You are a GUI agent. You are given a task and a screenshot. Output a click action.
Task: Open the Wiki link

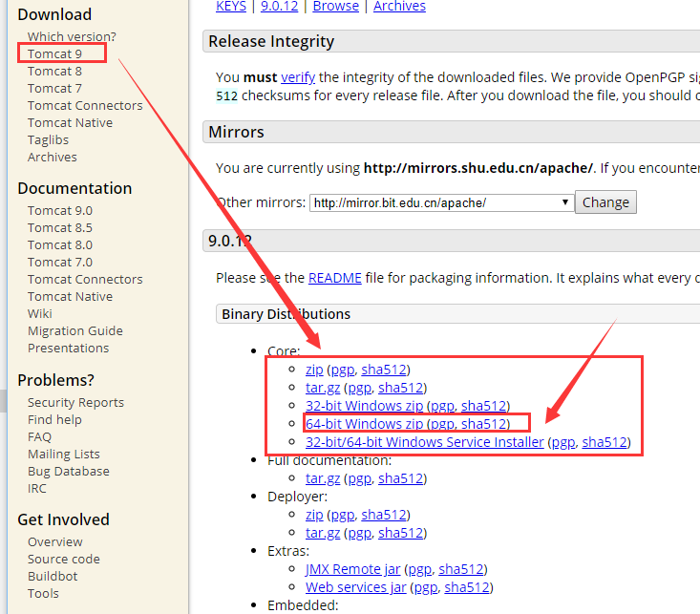[x=40, y=313]
